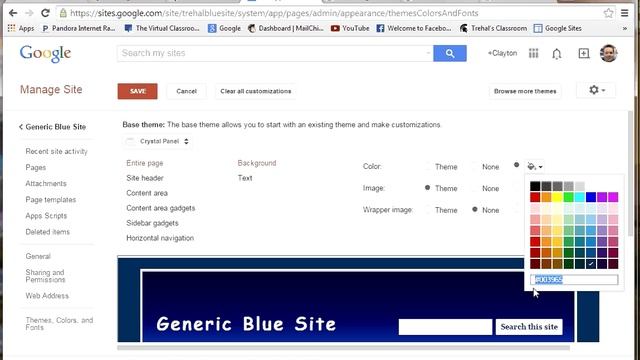Open Page templates in the sidebar

click(51, 200)
